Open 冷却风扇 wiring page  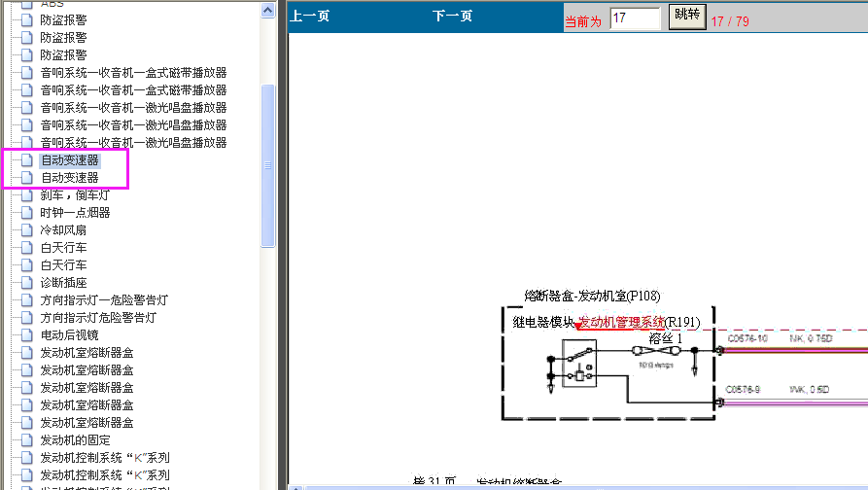pyautogui.click(x=63, y=229)
